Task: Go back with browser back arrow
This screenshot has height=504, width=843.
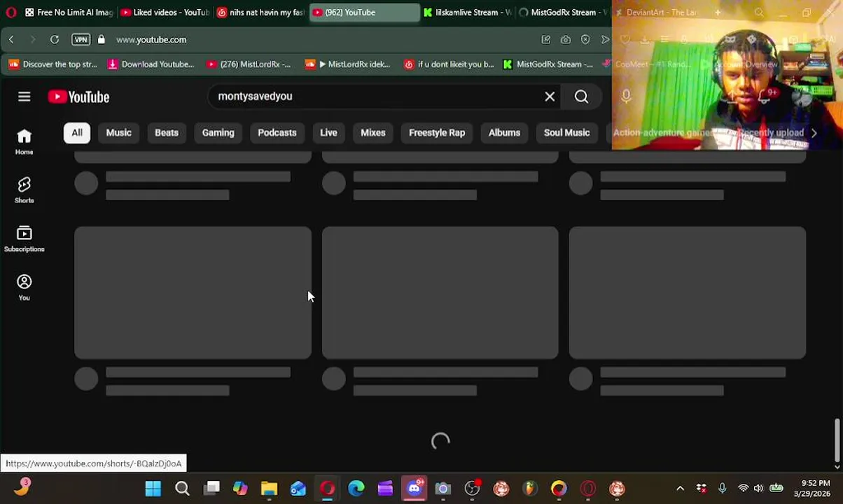Action: pyautogui.click(x=11, y=39)
